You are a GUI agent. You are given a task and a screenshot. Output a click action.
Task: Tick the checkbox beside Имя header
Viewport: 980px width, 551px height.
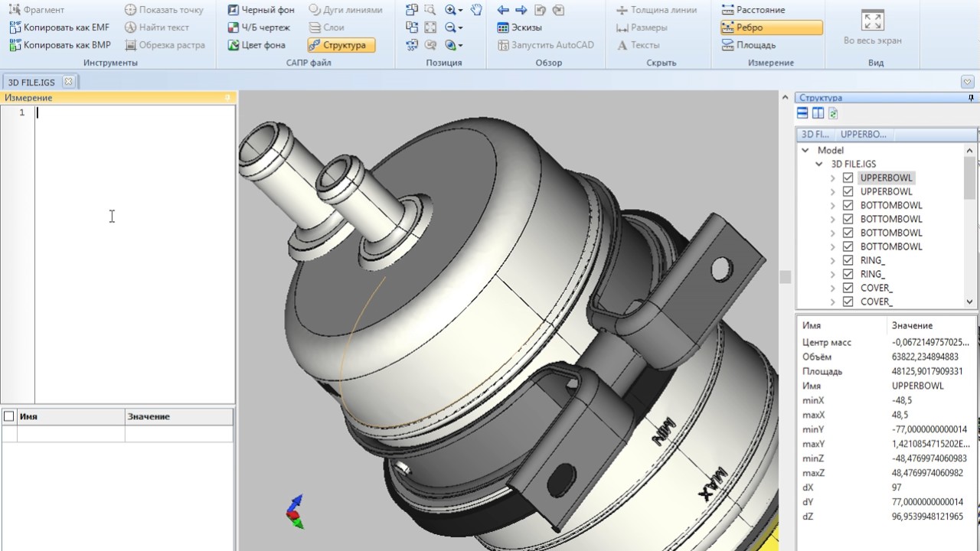[8, 416]
